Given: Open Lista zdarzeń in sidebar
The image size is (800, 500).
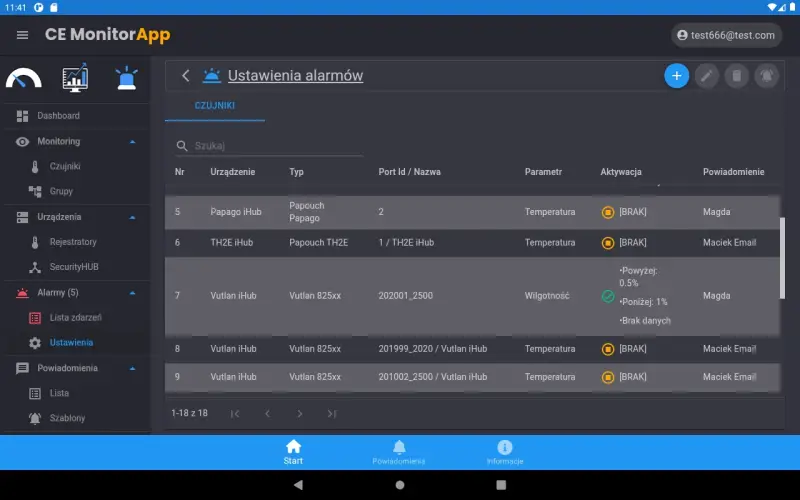Looking at the screenshot, I should 75,318.
